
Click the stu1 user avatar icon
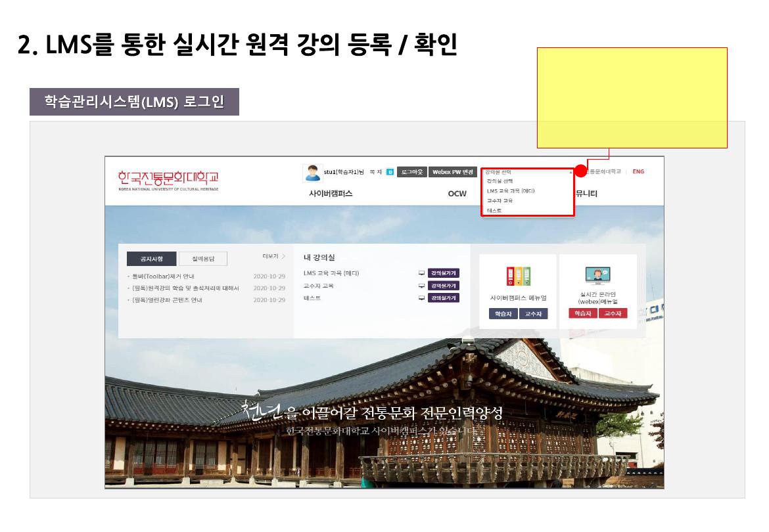click(x=312, y=173)
